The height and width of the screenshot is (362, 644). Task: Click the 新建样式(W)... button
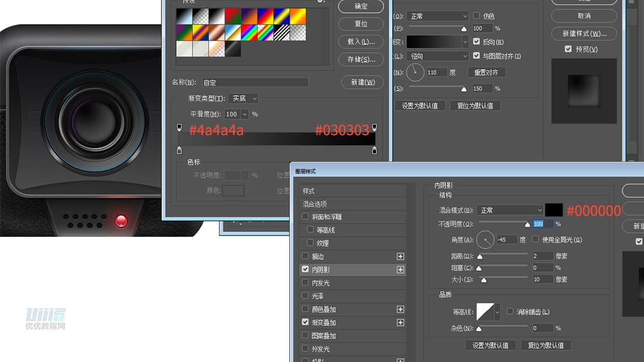coord(584,33)
